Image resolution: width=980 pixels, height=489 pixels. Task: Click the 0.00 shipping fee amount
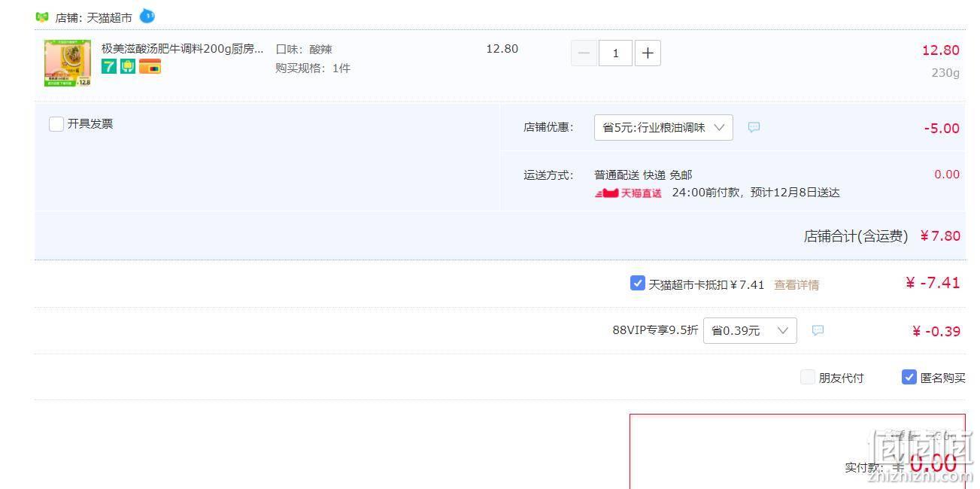pyautogui.click(x=947, y=175)
